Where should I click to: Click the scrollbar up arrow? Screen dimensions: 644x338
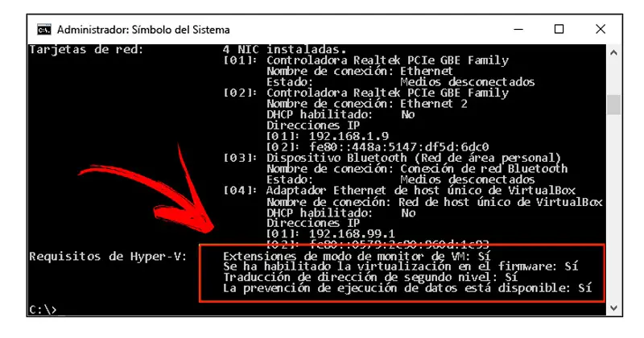[x=613, y=52]
